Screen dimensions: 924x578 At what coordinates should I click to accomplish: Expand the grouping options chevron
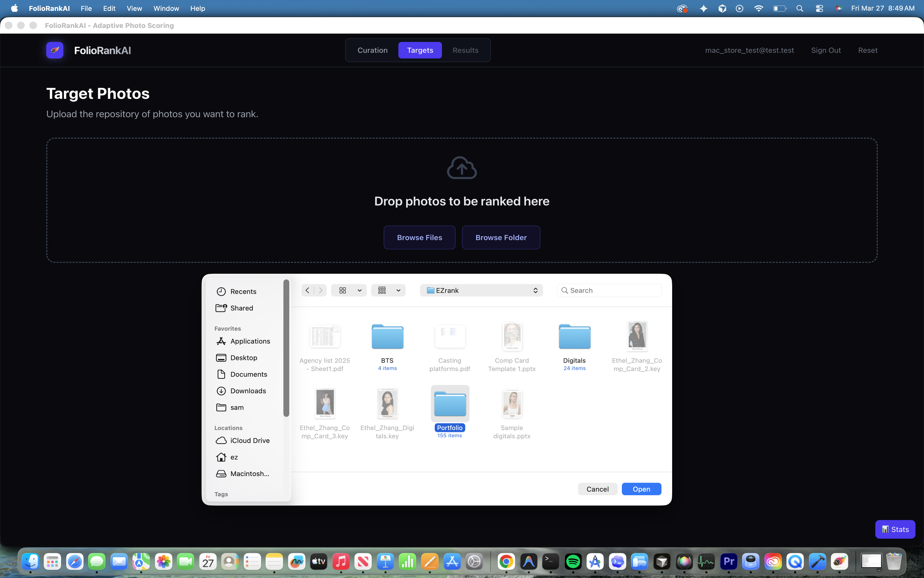[398, 290]
